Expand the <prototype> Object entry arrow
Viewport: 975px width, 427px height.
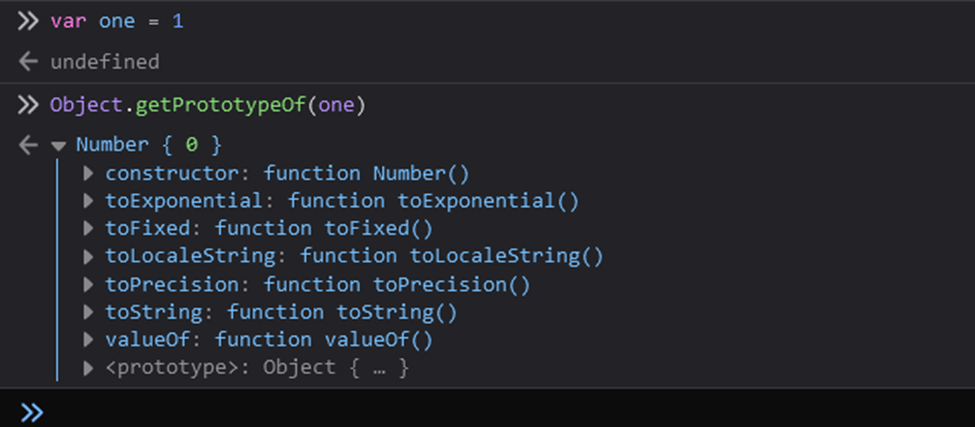[x=88, y=368]
